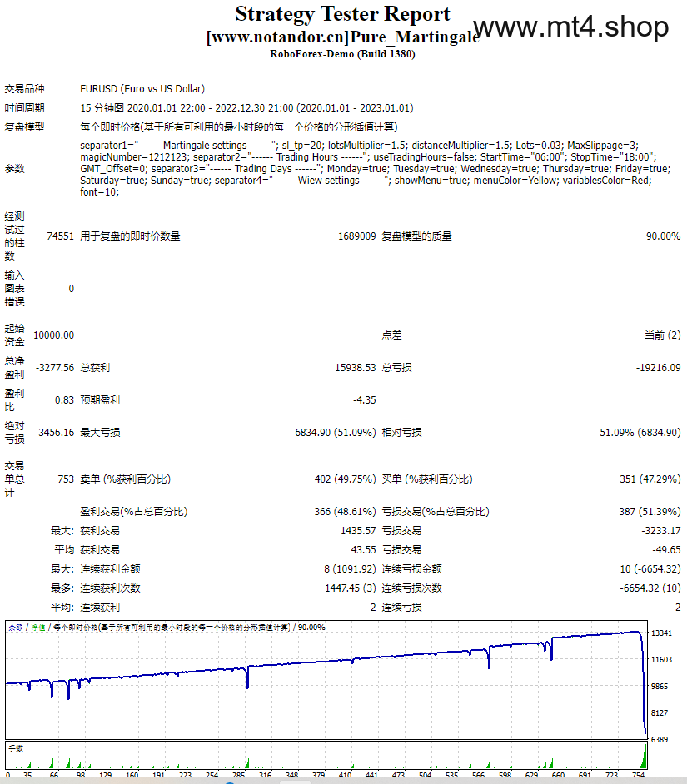Click profit trades value 366 (48.61%)

pos(345,512)
